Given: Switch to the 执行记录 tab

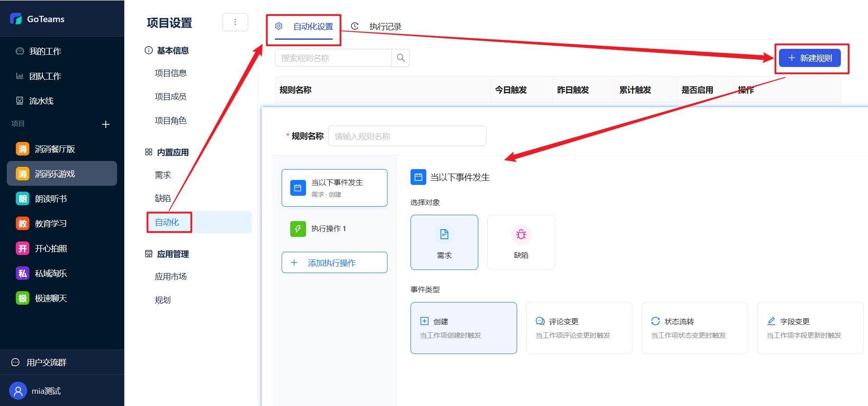Looking at the screenshot, I should pyautogui.click(x=376, y=27).
